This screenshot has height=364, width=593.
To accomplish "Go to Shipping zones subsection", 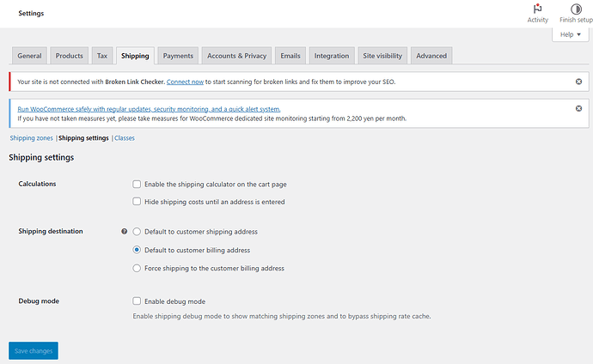I will coord(32,138).
